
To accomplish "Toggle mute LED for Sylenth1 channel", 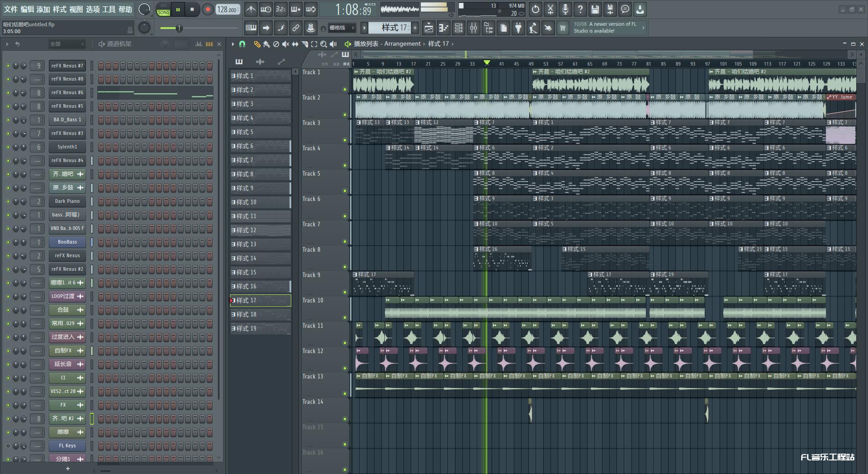I will tap(8, 147).
